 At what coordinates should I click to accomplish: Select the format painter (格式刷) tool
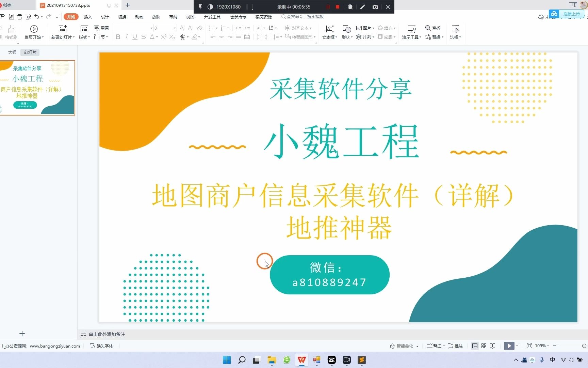tap(11, 32)
